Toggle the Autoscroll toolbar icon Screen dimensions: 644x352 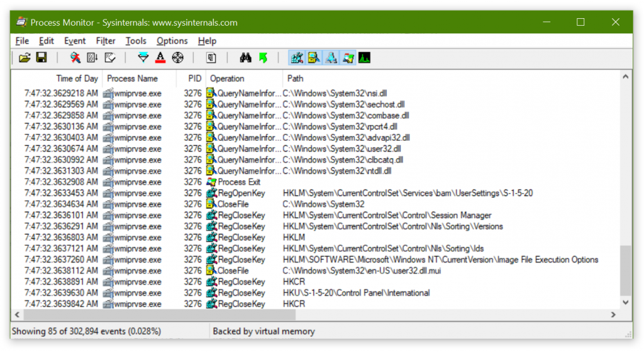(92, 58)
